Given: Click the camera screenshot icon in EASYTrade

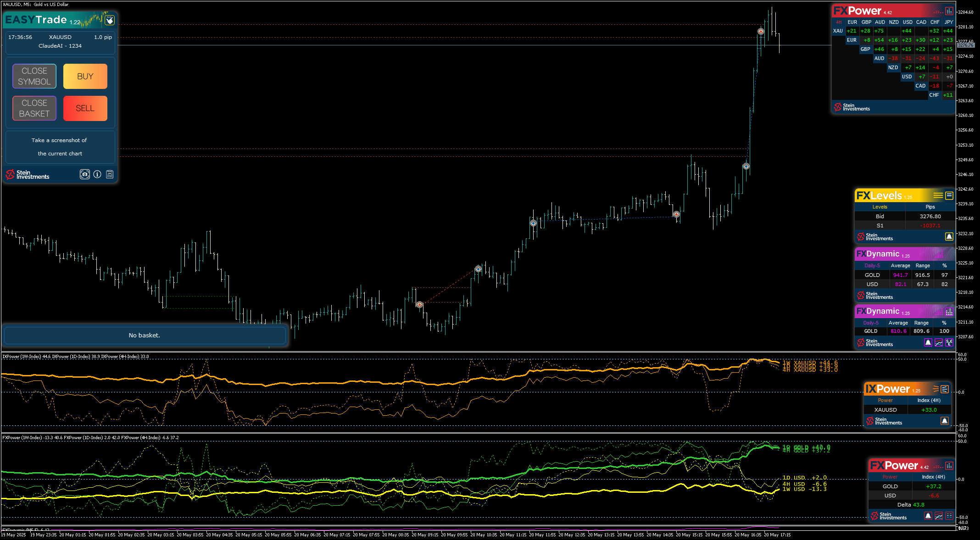Looking at the screenshot, I should 85,174.
